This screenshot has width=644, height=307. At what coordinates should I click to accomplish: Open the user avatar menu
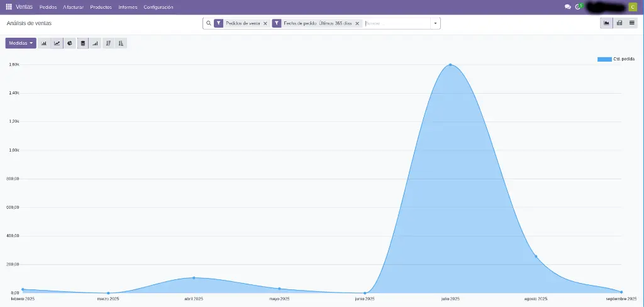632,7
